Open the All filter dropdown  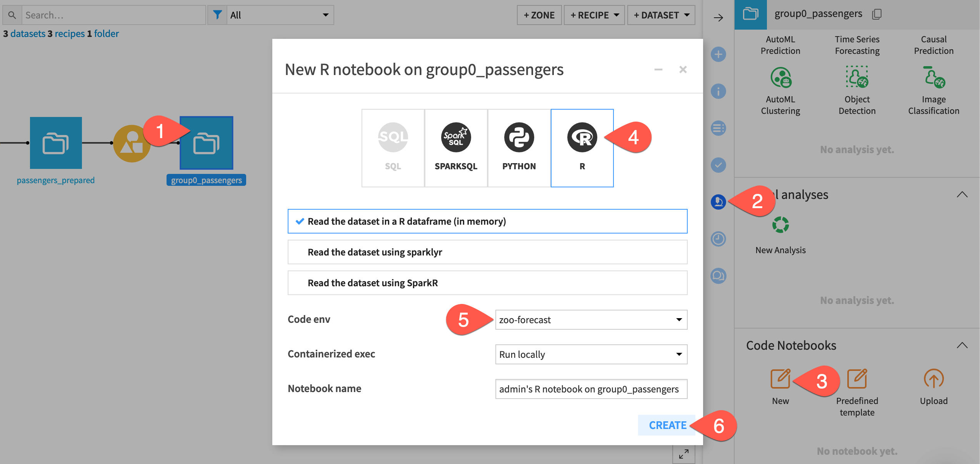[280, 15]
